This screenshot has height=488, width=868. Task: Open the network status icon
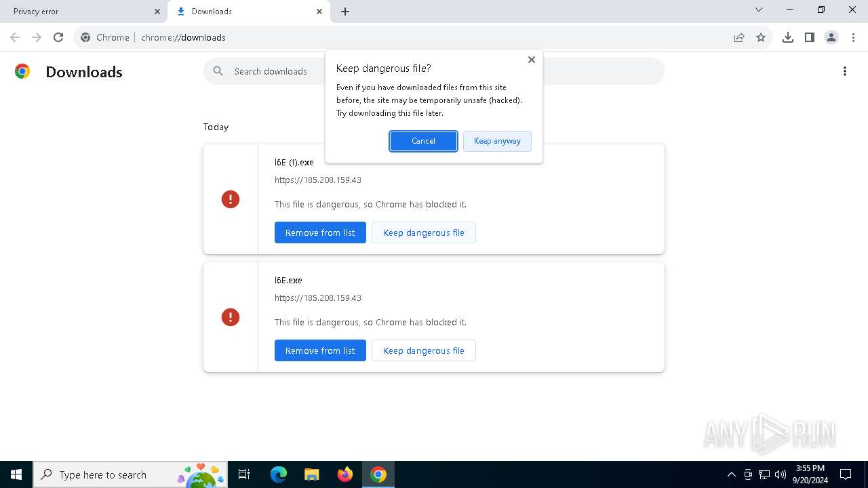tap(764, 474)
